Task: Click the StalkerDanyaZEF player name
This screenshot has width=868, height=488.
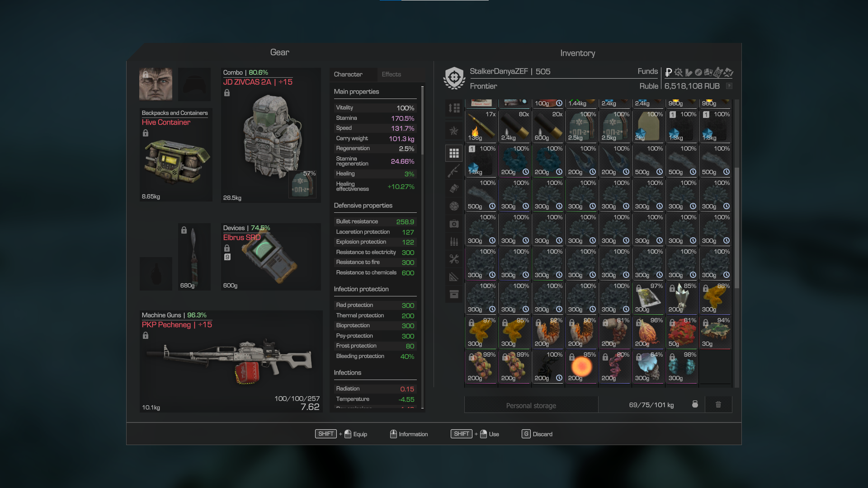Action: pyautogui.click(x=499, y=71)
